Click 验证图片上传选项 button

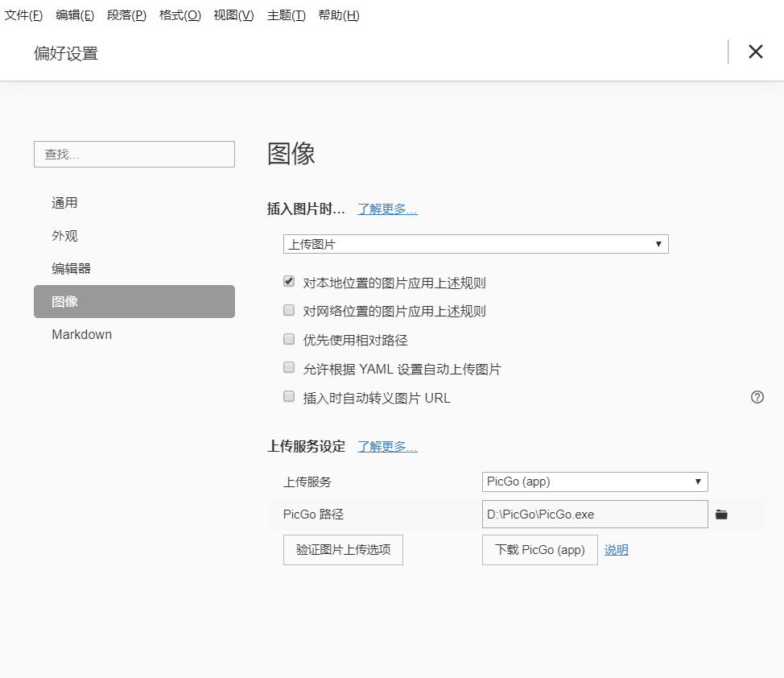point(343,550)
